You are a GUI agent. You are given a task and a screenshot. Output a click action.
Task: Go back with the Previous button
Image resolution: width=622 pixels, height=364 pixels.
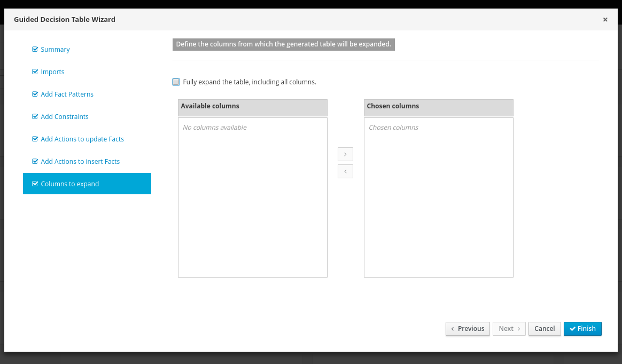(x=468, y=329)
